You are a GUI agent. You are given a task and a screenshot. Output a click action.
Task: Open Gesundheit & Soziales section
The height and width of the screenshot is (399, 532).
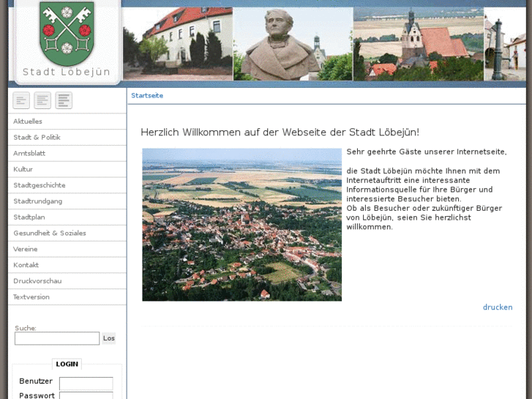50,234
